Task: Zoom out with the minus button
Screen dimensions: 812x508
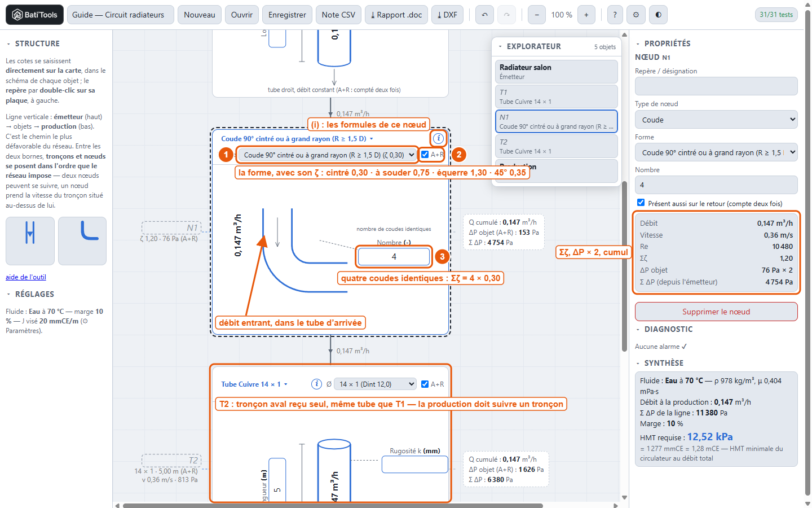Action: pyautogui.click(x=537, y=15)
